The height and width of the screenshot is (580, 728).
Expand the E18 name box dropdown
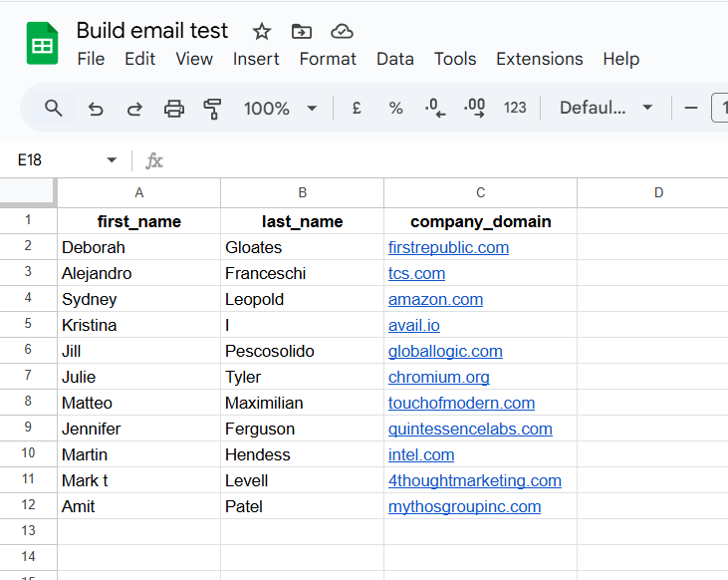pyautogui.click(x=112, y=160)
